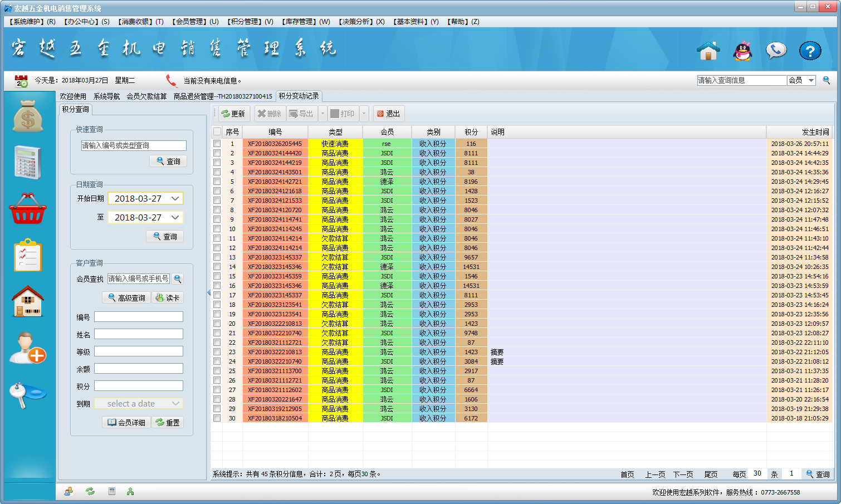841x504 pixels.
Task: Open the QQ penguin icon
Action: point(742,51)
